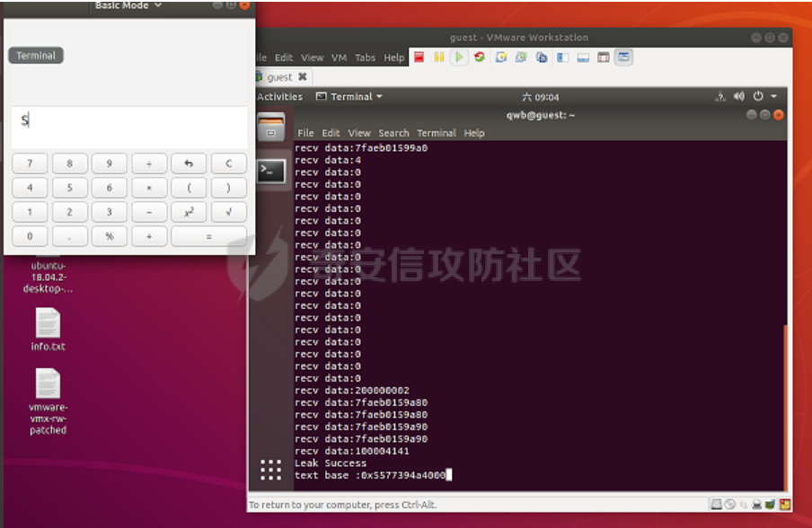The height and width of the screenshot is (528, 812).
Task: Open the Edit menu in VMware Workstation
Action: tap(284, 58)
